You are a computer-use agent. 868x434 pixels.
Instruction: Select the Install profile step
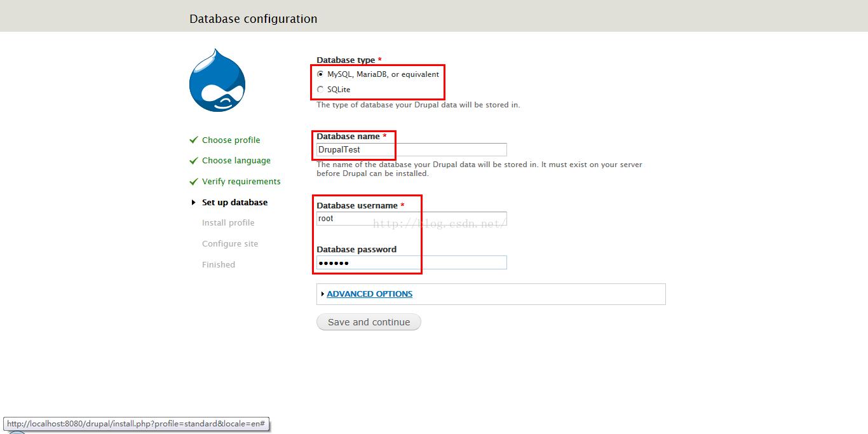(x=228, y=223)
